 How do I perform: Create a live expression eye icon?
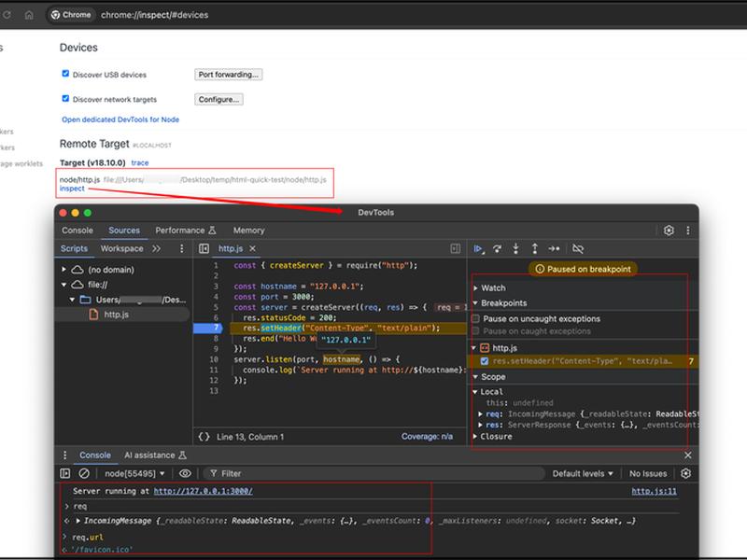pyautogui.click(x=185, y=473)
